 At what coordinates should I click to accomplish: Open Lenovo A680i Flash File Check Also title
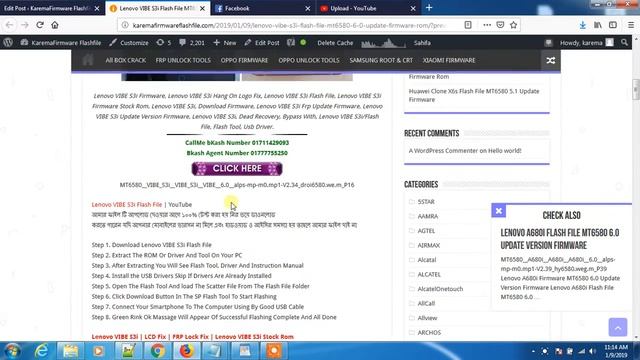[x=560, y=239]
